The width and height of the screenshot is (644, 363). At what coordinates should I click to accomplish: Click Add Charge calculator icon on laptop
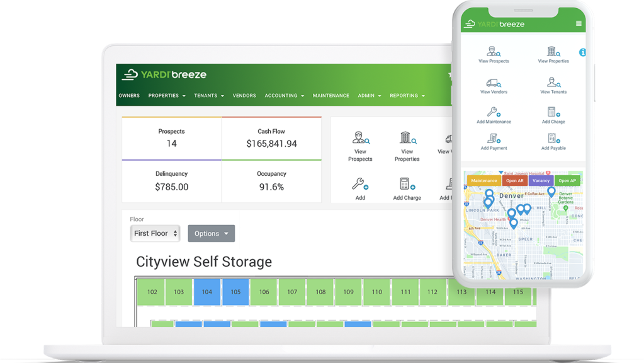(x=407, y=184)
